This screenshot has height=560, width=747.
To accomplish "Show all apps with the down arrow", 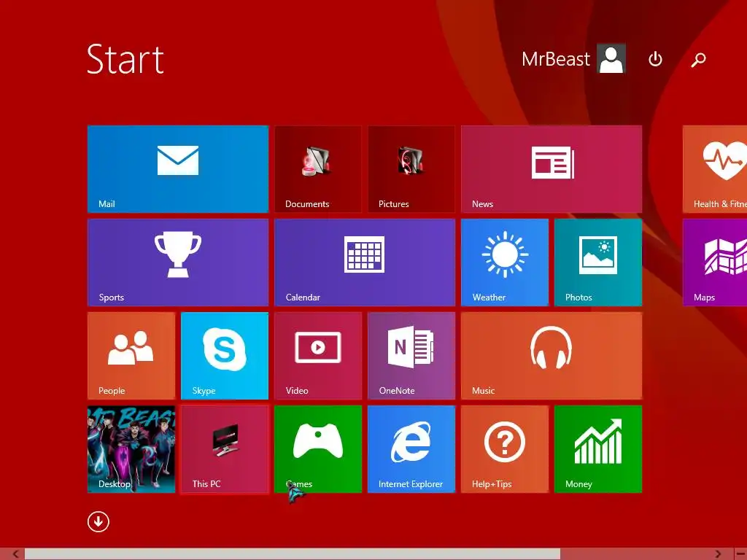I will pyautogui.click(x=98, y=521).
